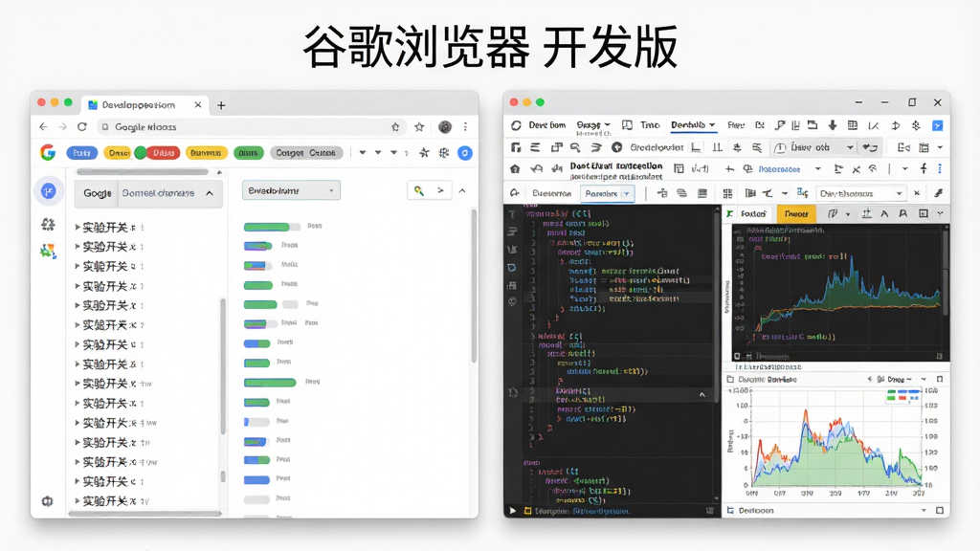Screen dimensions: 980x551
Task: Click the red pill chip in the chip row
Action: (x=164, y=152)
